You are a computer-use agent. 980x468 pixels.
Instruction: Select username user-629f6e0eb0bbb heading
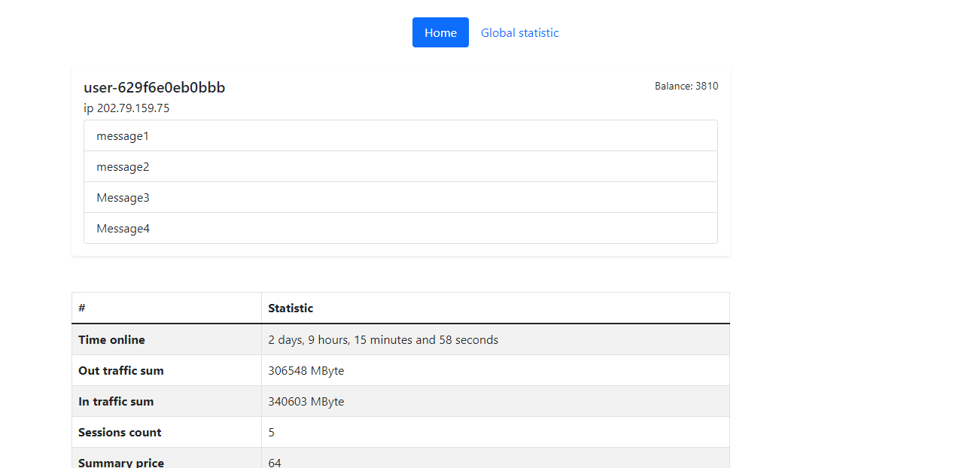click(x=154, y=87)
